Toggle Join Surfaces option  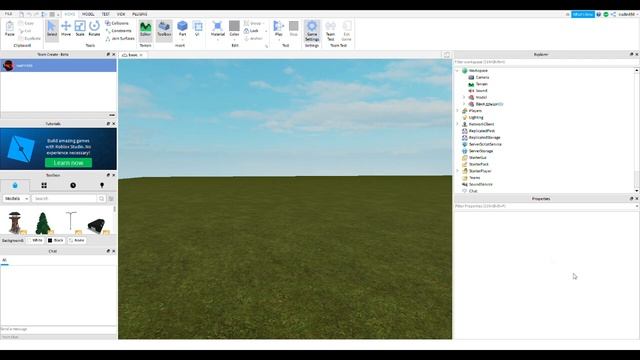(120, 38)
